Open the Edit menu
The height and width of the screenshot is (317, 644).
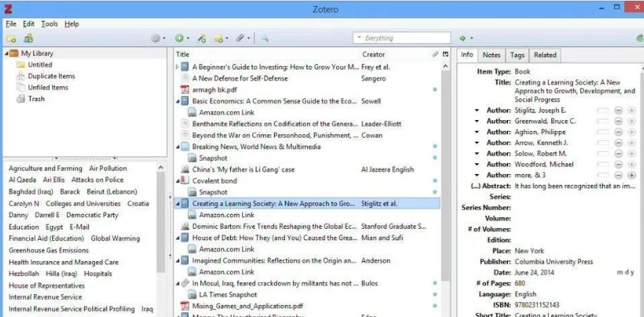coord(29,24)
